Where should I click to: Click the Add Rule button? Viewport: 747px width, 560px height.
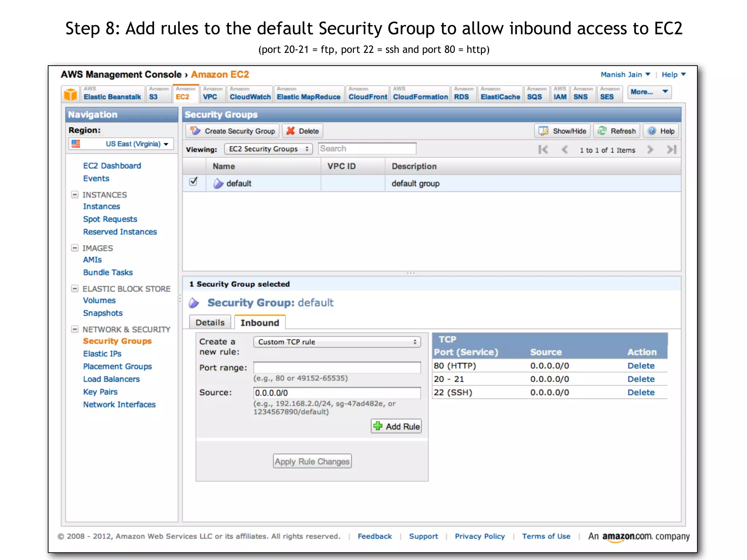point(396,426)
